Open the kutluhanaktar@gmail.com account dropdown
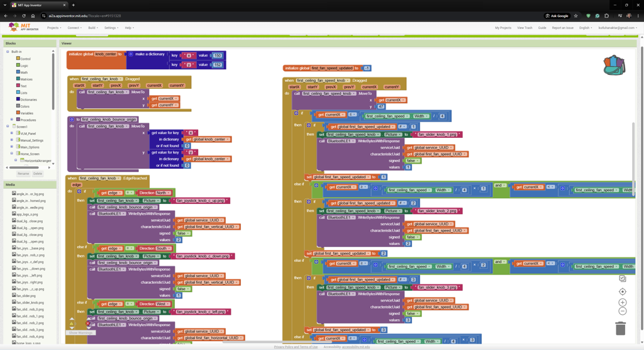644x350 pixels. click(618, 28)
